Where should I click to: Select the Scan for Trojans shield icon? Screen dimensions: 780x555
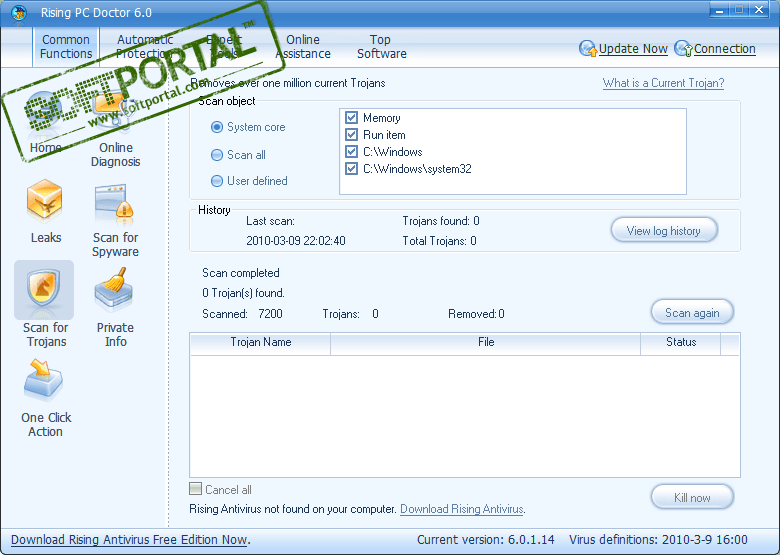pyautogui.click(x=44, y=289)
